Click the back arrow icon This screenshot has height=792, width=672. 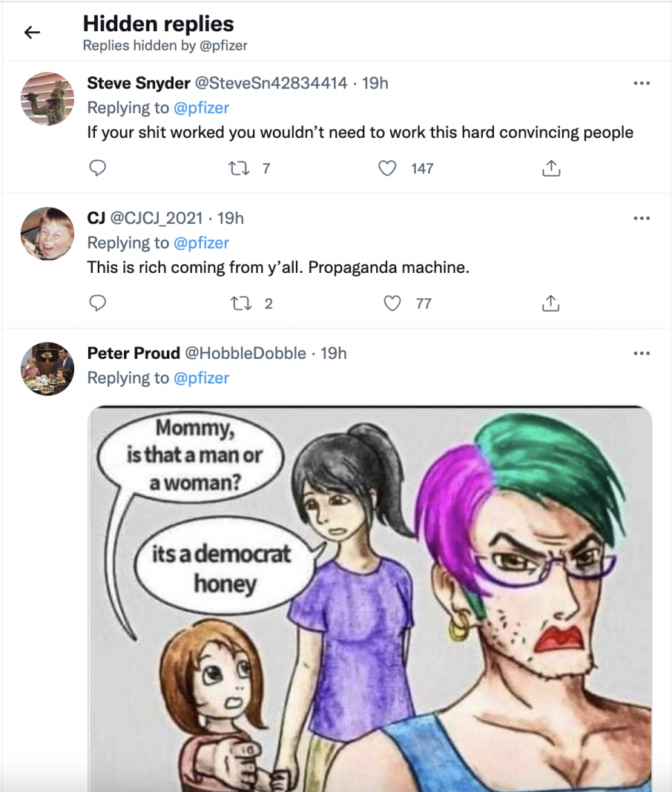(32, 33)
